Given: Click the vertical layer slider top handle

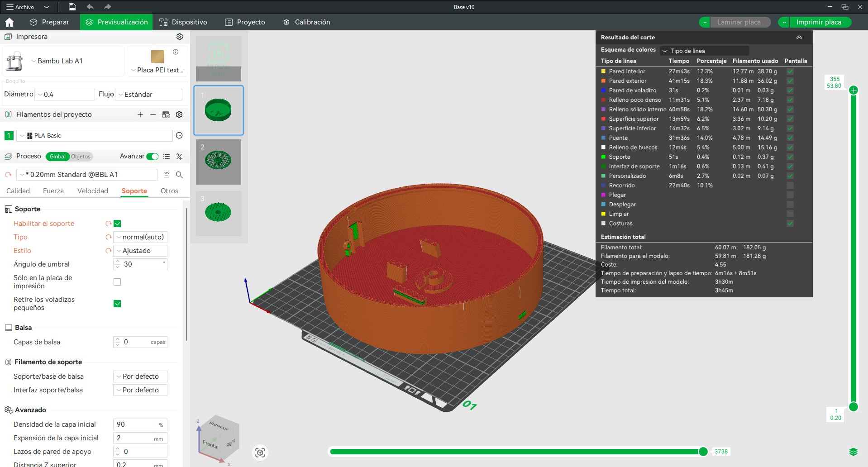Looking at the screenshot, I should 854,90.
